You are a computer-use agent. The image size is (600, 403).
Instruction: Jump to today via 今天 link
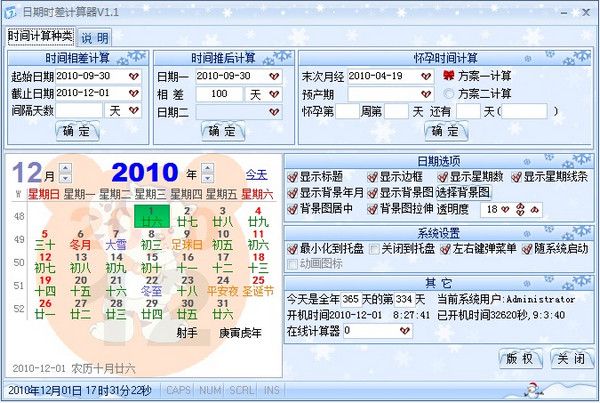point(256,173)
